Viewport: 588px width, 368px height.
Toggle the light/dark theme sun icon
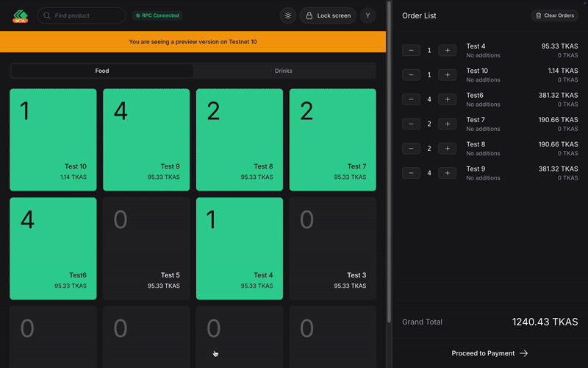point(287,15)
